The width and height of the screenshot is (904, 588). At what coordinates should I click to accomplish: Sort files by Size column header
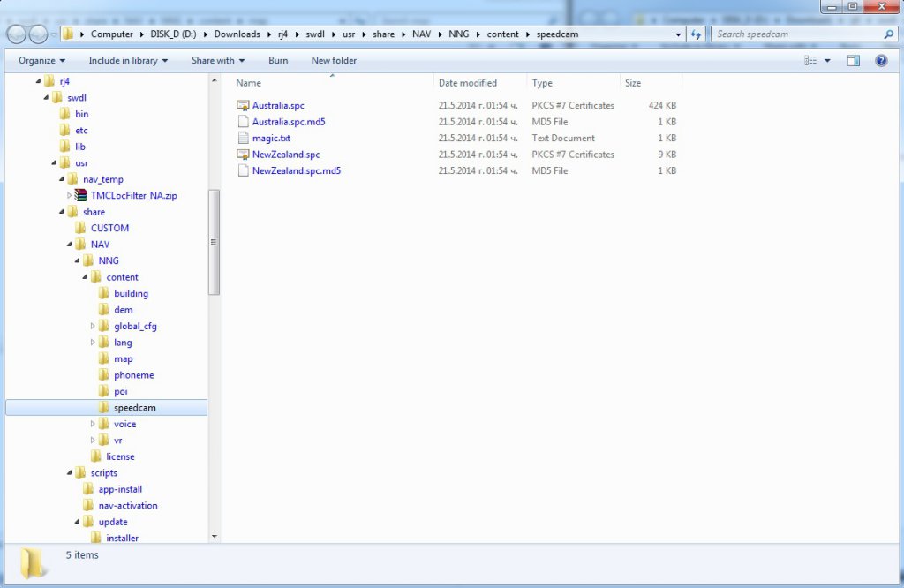pyautogui.click(x=633, y=83)
